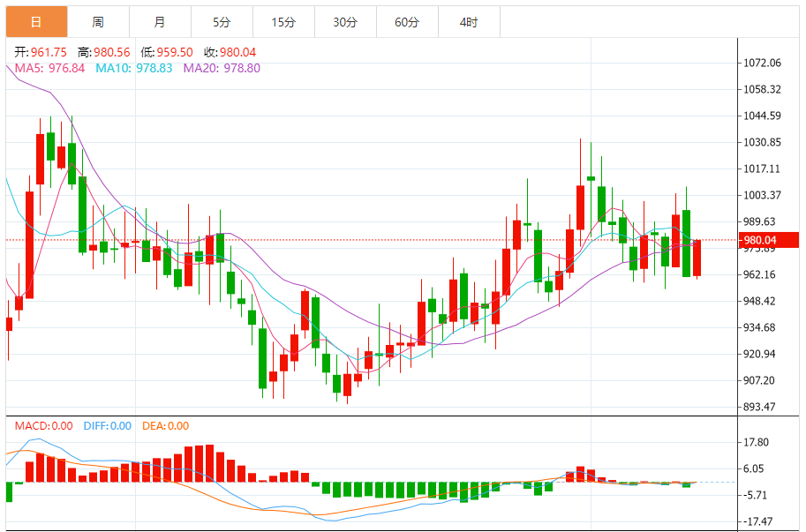Click the 989.63 price axis label
This screenshot has width=806, height=532.
[760, 221]
